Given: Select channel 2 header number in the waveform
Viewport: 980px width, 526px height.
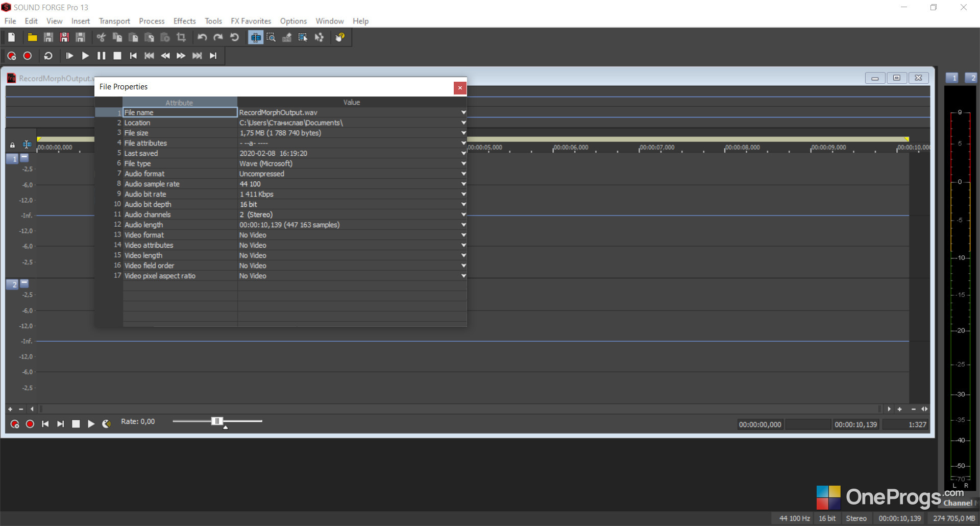Looking at the screenshot, I should point(13,284).
